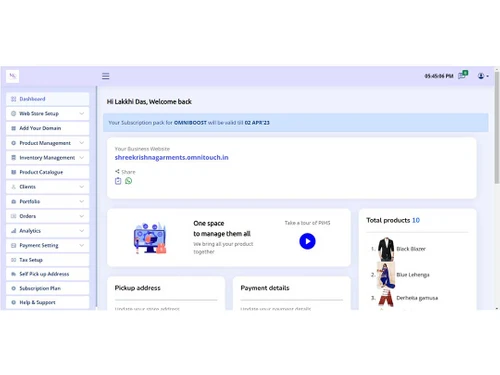Click the Pickup address card heading
The width and height of the screenshot is (500, 375).
point(137,288)
